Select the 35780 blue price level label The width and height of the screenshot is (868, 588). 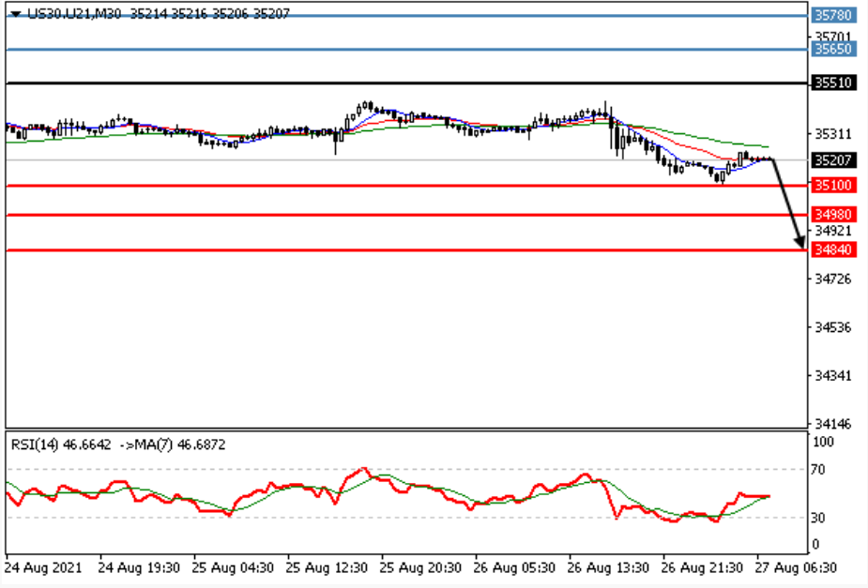pos(833,15)
